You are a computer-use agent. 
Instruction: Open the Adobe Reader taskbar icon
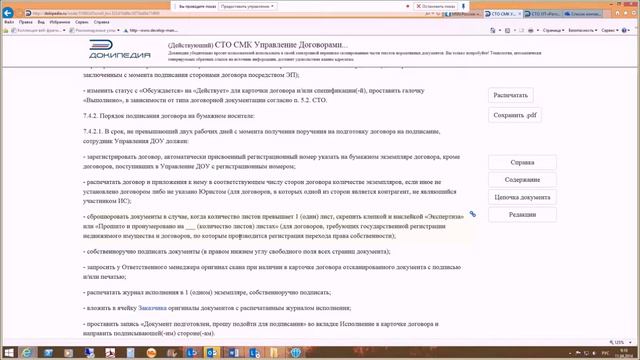pyautogui.click(x=110, y=353)
